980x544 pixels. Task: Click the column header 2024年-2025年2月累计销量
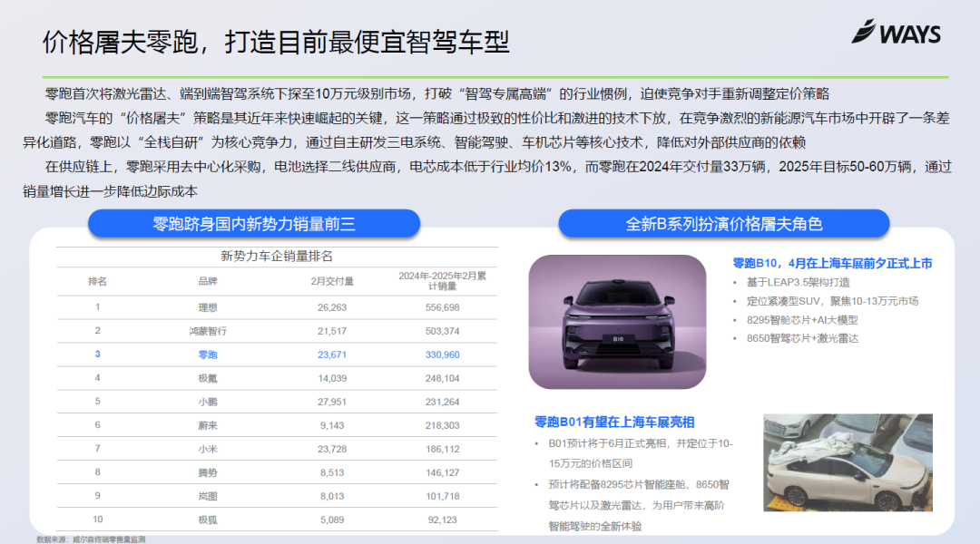(443, 280)
